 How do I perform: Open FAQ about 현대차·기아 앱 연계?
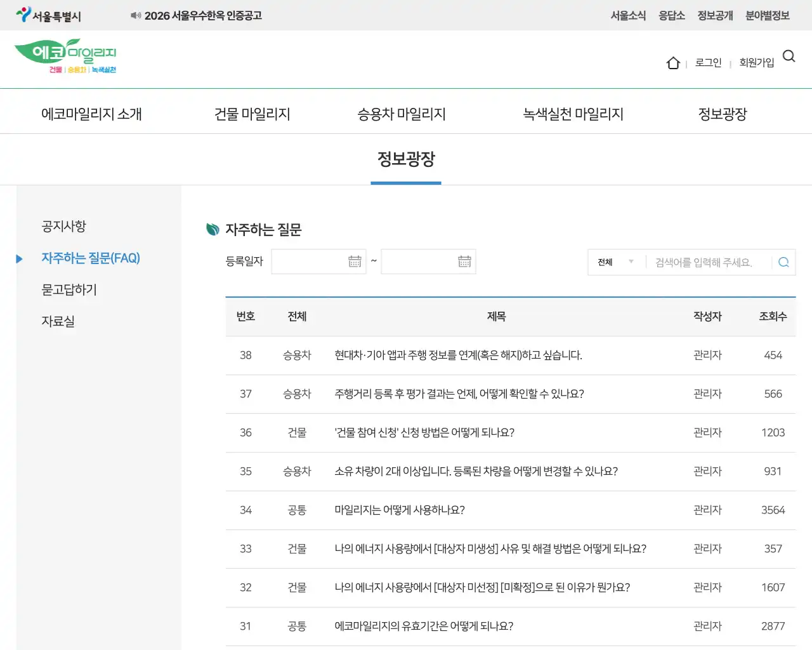458,355
